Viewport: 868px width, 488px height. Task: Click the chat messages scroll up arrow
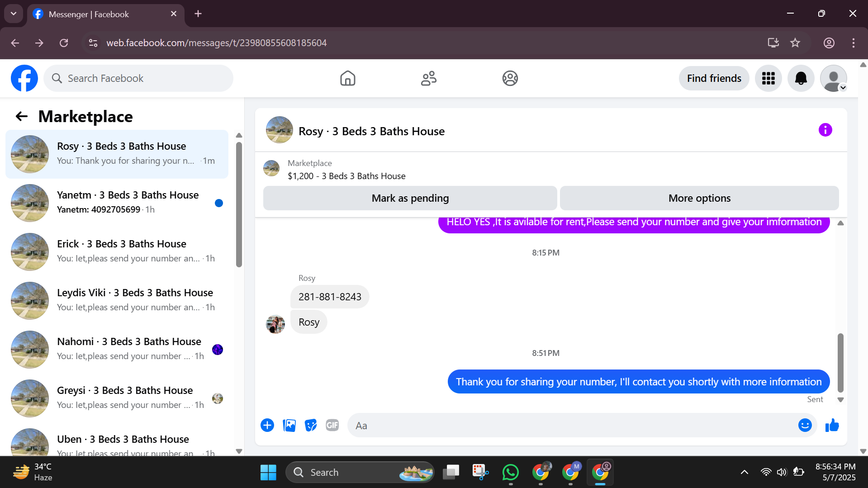(840, 223)
